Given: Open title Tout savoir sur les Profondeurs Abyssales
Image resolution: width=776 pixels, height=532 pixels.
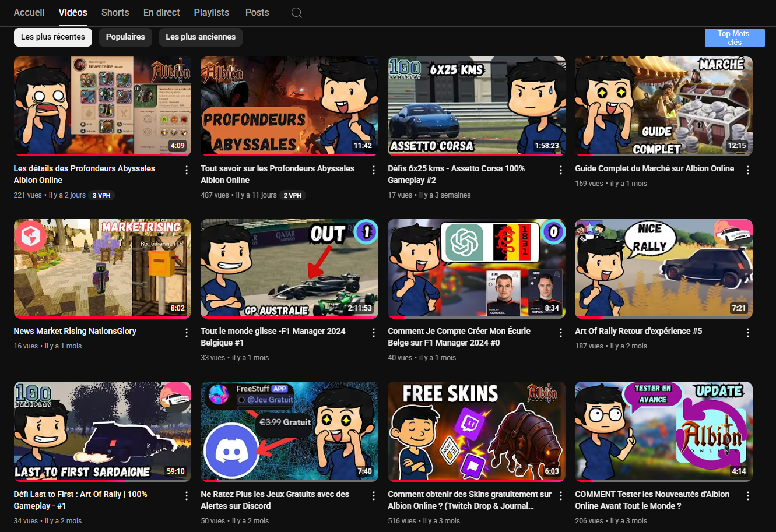Looking at the screenshot, I should tap(278, 174).
